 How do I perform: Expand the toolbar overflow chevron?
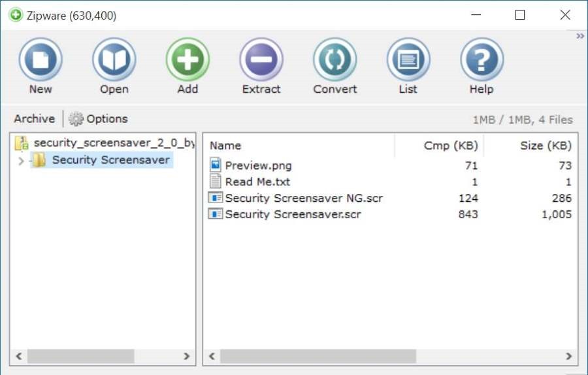[x=580, y=37]
